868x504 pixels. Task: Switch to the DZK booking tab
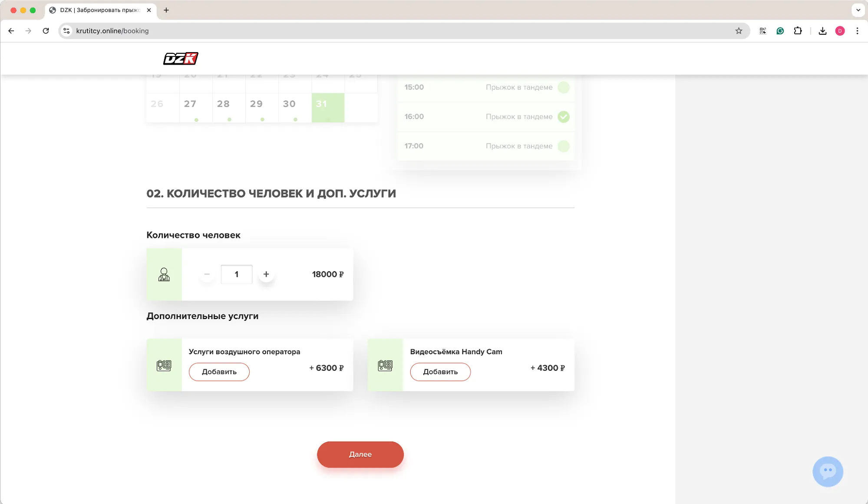pyautogui.click(x=100, y=10)
